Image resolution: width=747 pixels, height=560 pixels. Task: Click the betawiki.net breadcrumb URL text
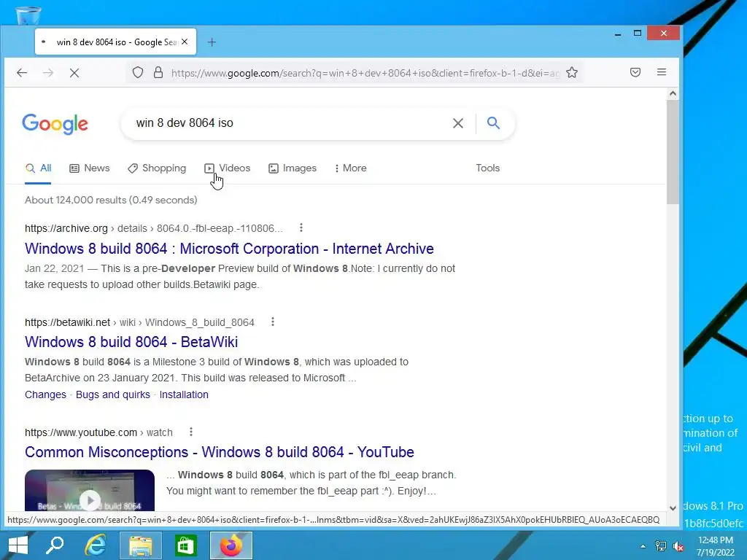pos(139,322)
